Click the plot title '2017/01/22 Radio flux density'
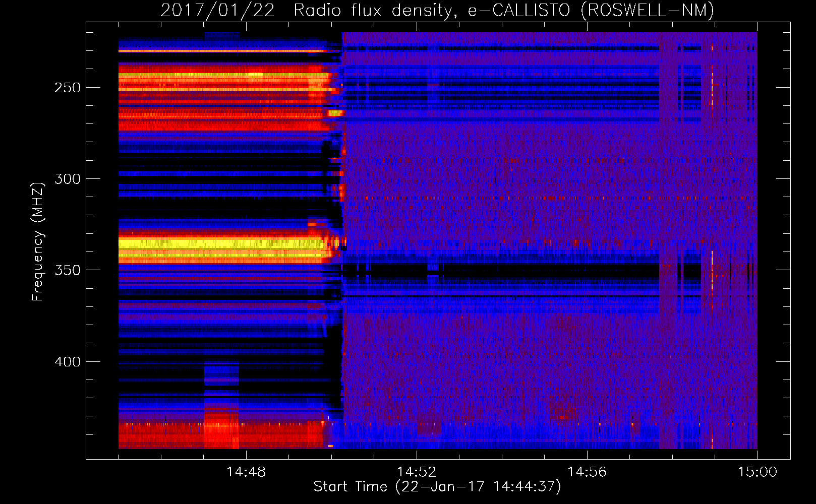Image resolution: width=816 pixels, height=504 pixels. (x=437, y=10)
